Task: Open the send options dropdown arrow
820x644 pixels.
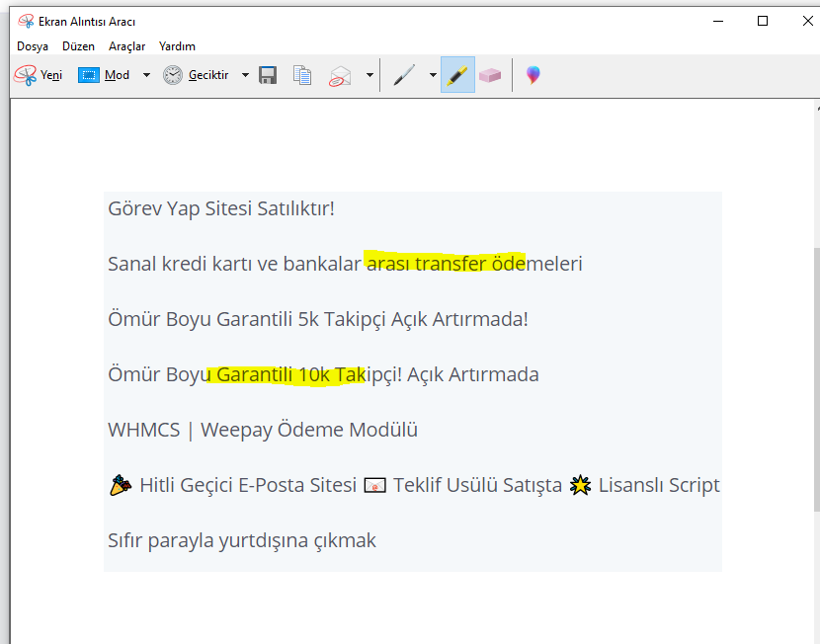Action: click(x=369, y=75)
